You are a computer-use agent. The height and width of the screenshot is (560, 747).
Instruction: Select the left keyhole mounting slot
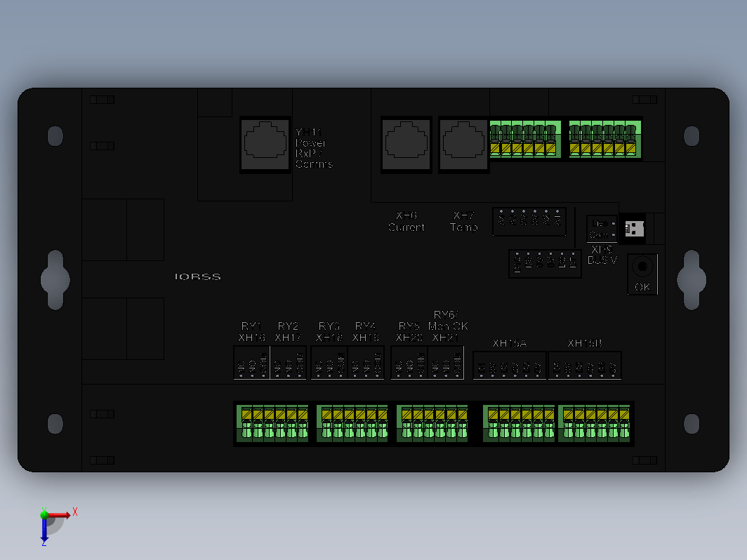[55, 280]
